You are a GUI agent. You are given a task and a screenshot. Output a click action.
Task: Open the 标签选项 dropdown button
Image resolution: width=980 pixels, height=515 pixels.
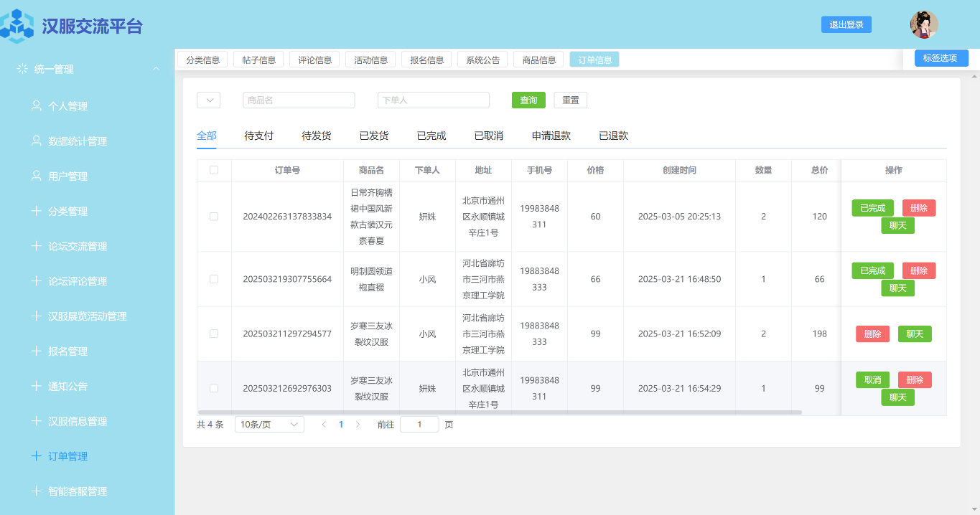[x=941, y=58]
